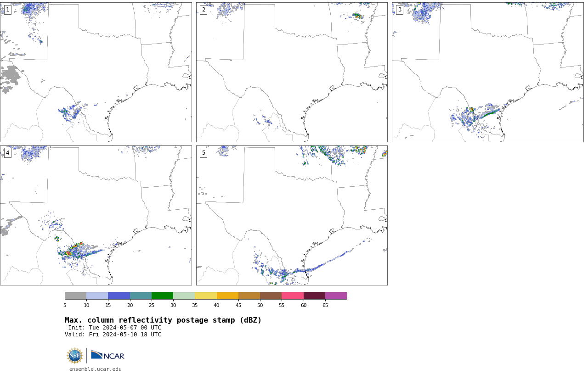Open ensemble member 2 reflectivity map
The width and height of the screenshot is (588, 374).
tap(292, 72)
